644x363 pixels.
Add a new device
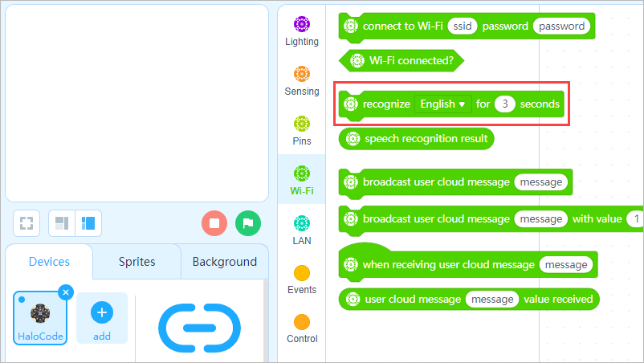coord(102,318)
